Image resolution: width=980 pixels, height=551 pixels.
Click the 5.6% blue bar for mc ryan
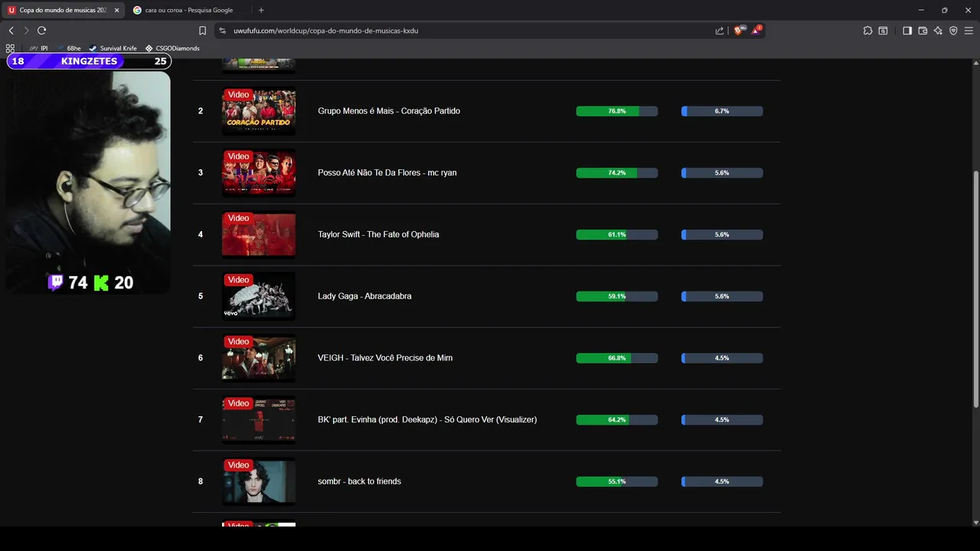pyautogui.click(x=722, y=173)
